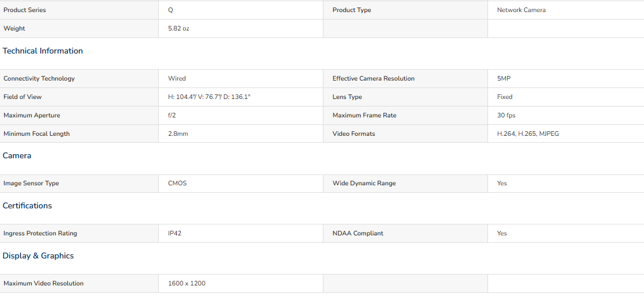644x301 pixels.
Task: Click the Wired connectivity value
Action: [177, 78]
